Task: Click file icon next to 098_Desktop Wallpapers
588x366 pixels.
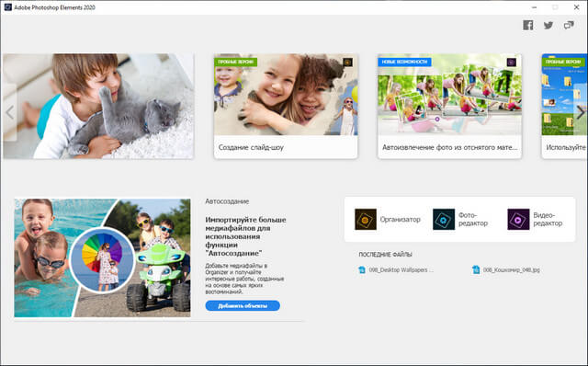Action: (362, 269)
